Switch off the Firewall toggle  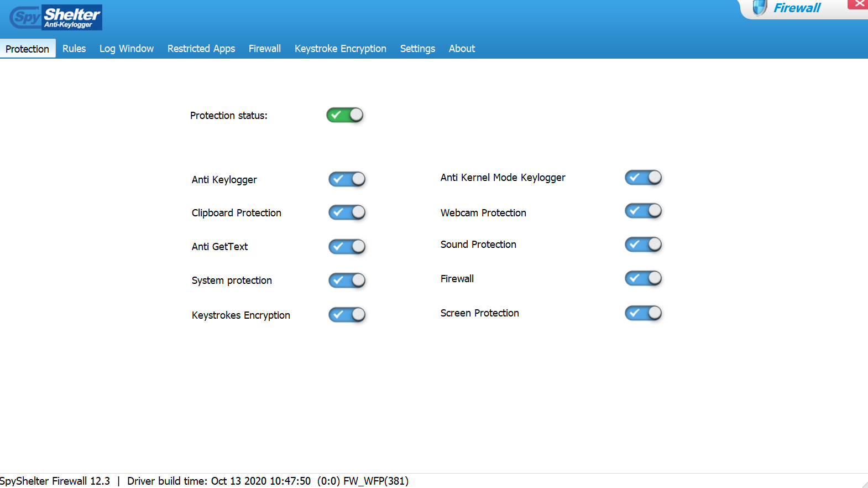[644, 278]
